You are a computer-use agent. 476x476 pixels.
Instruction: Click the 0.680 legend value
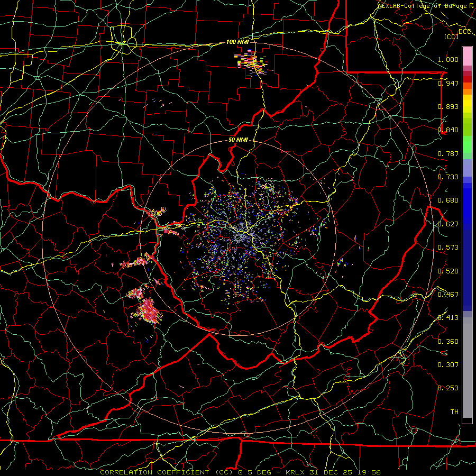[448, 200]
